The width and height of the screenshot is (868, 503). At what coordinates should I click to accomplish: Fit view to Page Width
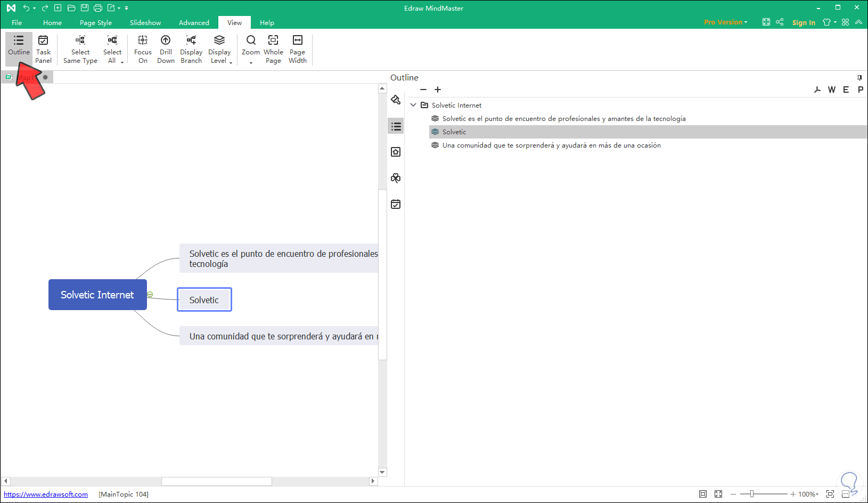tap(298, 50)
